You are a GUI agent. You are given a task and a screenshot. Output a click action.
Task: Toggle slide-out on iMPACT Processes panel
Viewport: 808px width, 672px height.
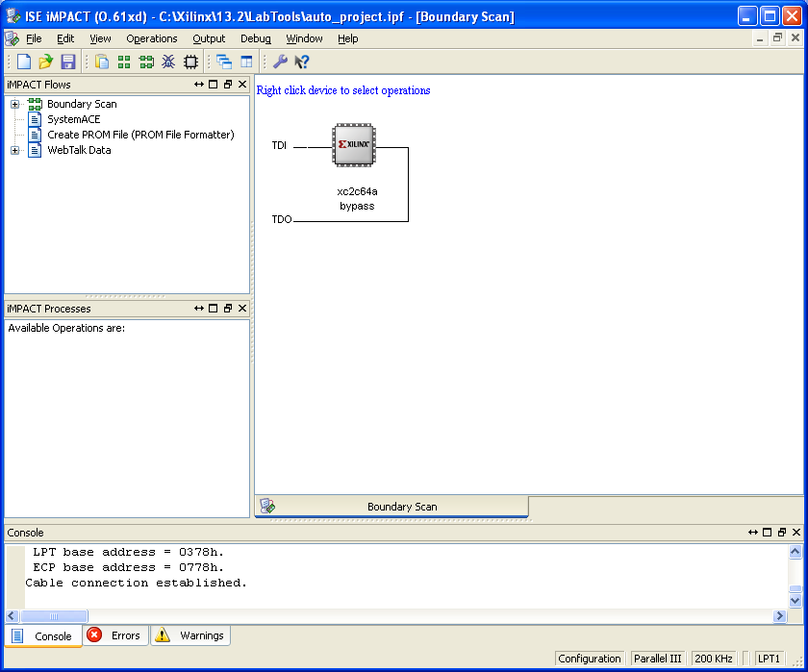(199, 309)
